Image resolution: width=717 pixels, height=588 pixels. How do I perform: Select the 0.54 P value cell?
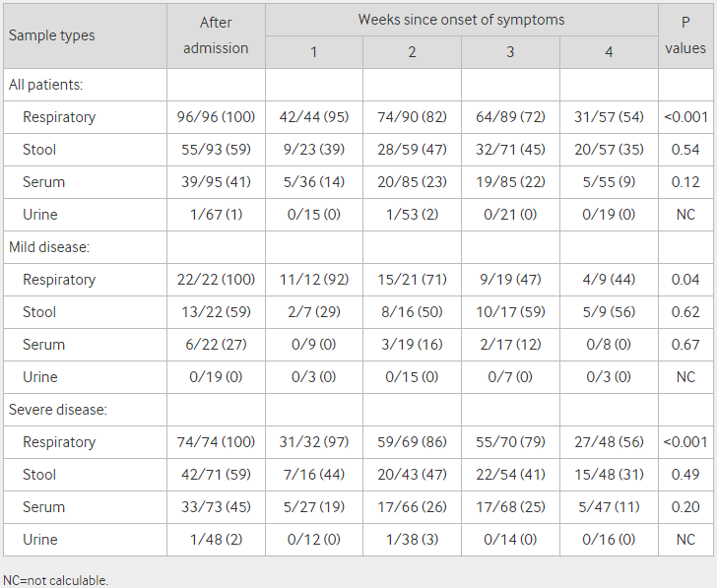click(x=685, y=150)
